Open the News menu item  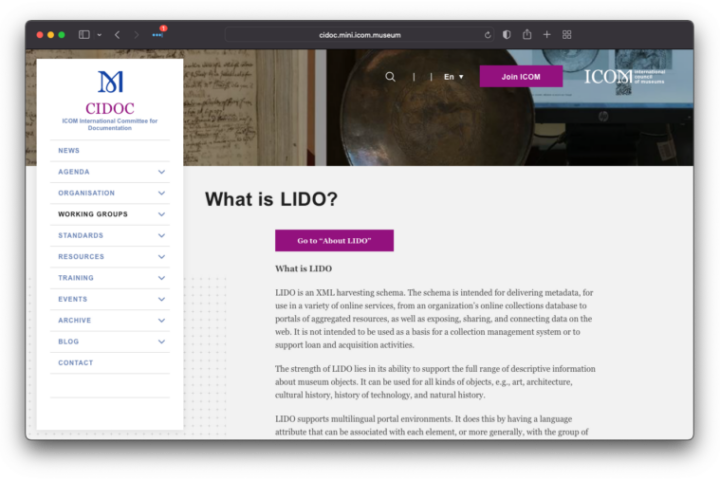(69, 151)
